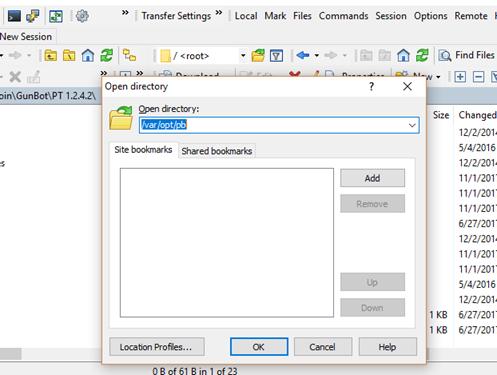
Task: Sort by Changed column header
Action: [x=477, y=115]
